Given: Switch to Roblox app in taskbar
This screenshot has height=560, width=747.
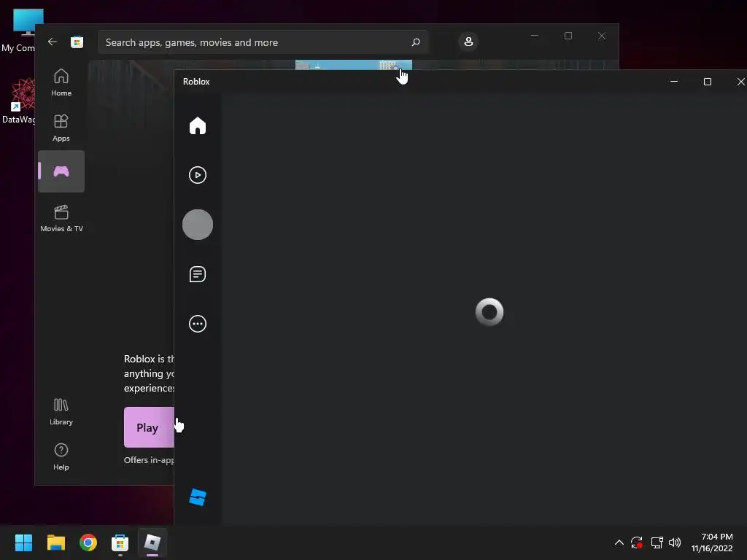Looking at the screenshot, I should coord(152,542).
